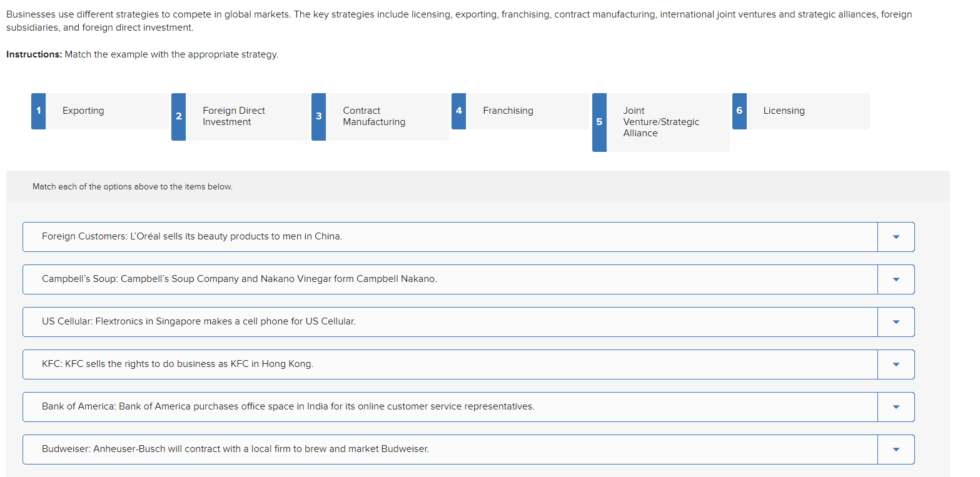Open the Bank of America dropdown arrow
The height and width of the screenshot is (477, 980).
(x=896, y=407)
